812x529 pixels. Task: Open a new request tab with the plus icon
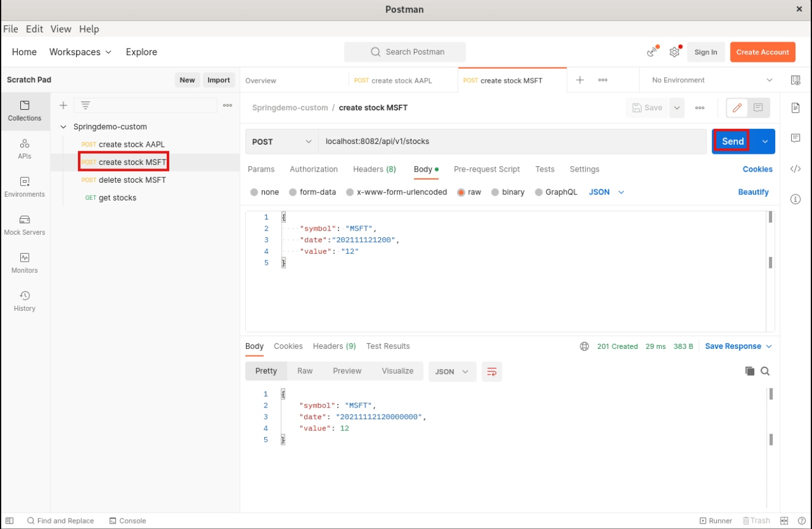580,80
